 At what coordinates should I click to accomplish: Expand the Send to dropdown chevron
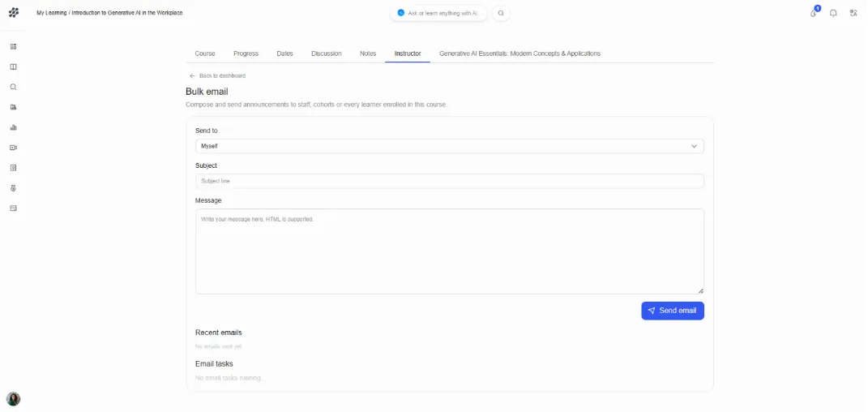(694, 146)
